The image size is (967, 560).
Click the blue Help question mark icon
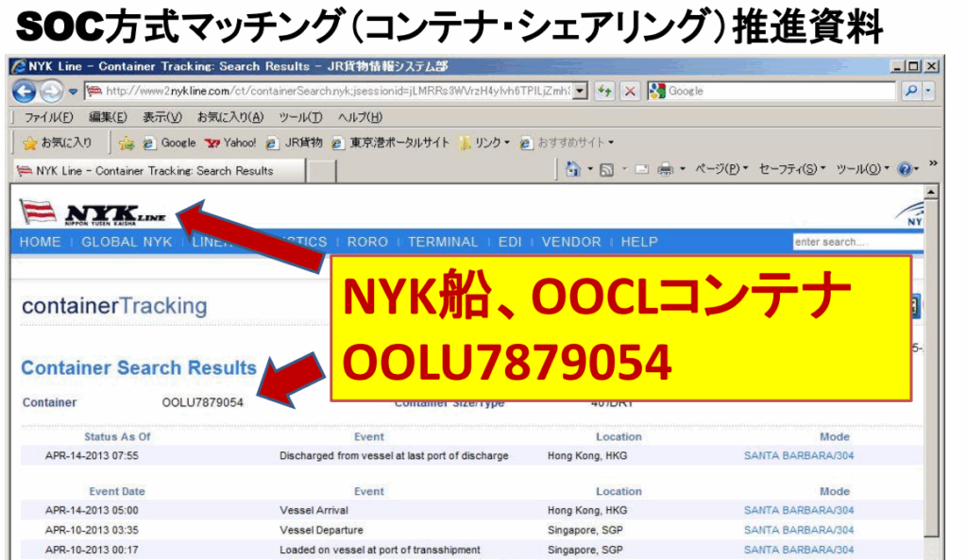click(x=905, y=170)
